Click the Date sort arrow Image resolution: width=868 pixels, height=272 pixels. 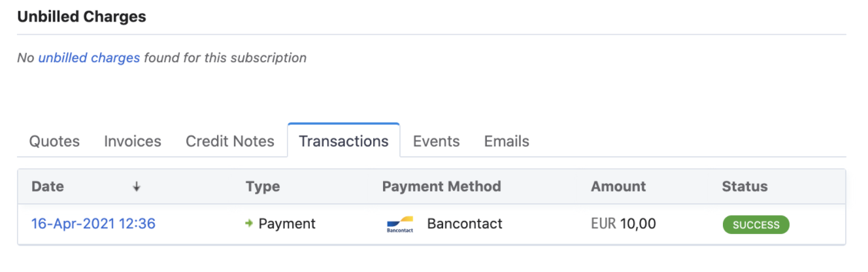tap(137, 186)
